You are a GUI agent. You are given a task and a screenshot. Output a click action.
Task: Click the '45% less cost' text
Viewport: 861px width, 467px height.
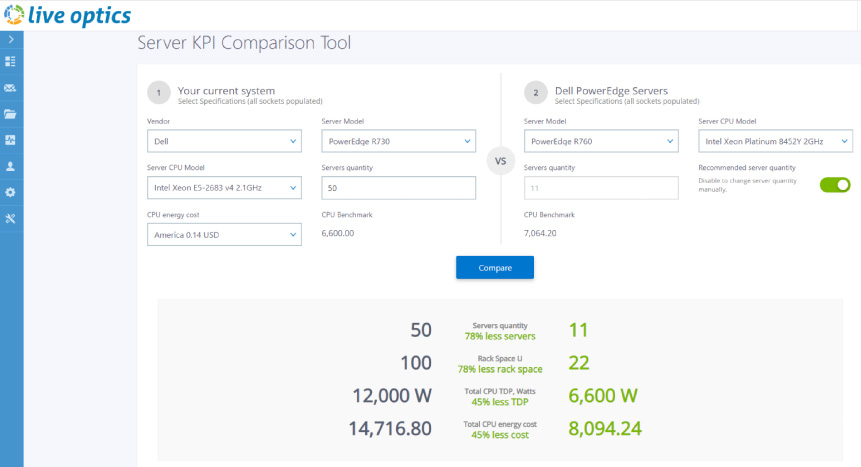(500, 435)
